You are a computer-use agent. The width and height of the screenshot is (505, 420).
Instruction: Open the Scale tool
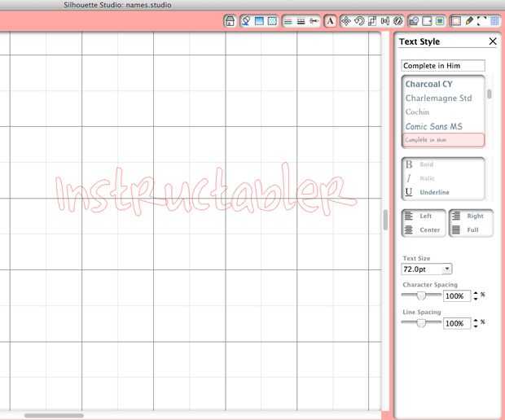tap(372, 21)
